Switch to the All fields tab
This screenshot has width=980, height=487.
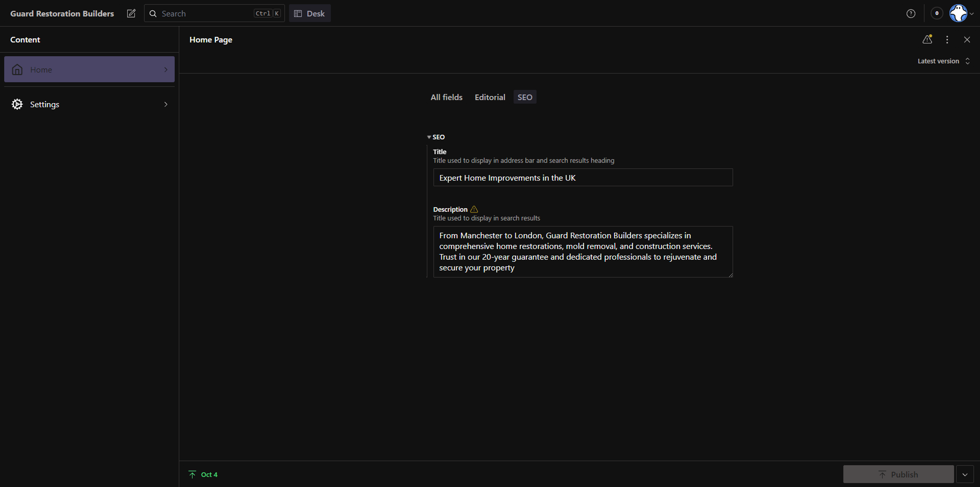[x=446, y=97]
